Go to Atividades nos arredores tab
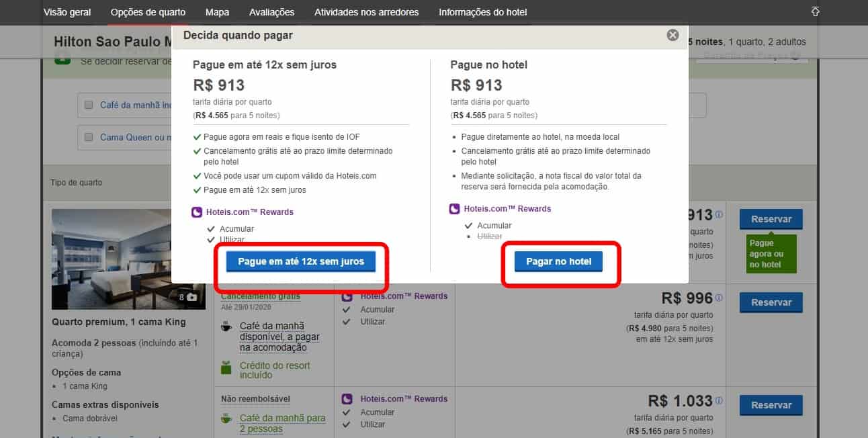The image size is (868, 438). pyautogui.click(x=366, y=12)
